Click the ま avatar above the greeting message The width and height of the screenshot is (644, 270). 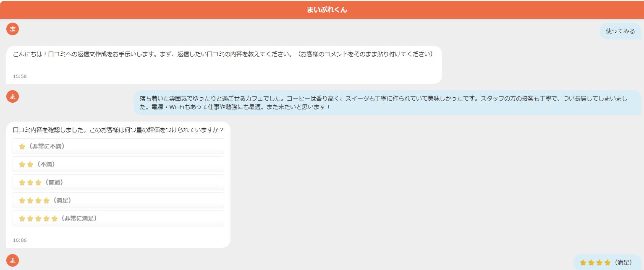13,29
